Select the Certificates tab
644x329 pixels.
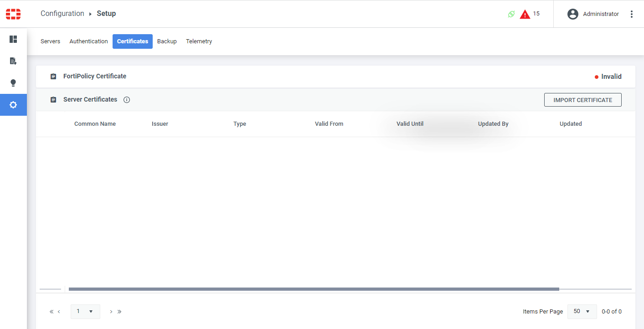(133, 41)
